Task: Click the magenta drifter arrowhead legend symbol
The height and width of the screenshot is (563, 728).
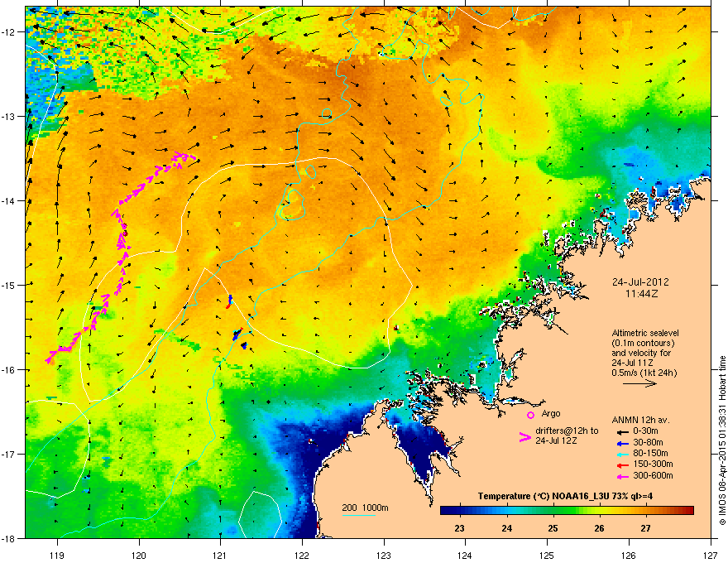Action: [x=525, y=436]
